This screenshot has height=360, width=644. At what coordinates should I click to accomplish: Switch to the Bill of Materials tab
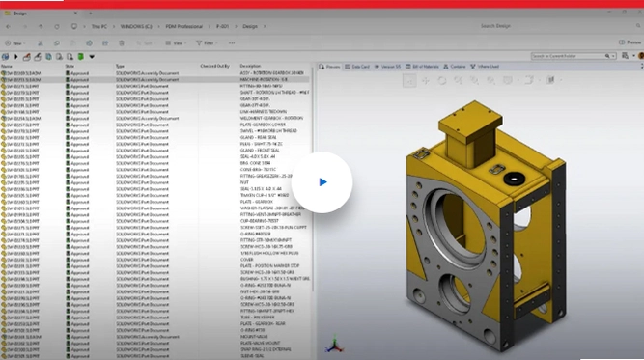point(422,67)
